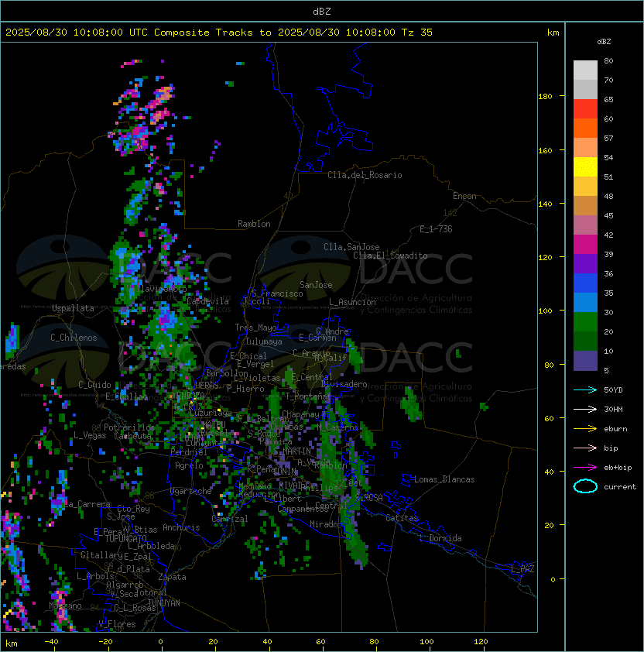
Task: Pick the light blue 35 dBZ color swatch
Action: [x=585, y=303]
